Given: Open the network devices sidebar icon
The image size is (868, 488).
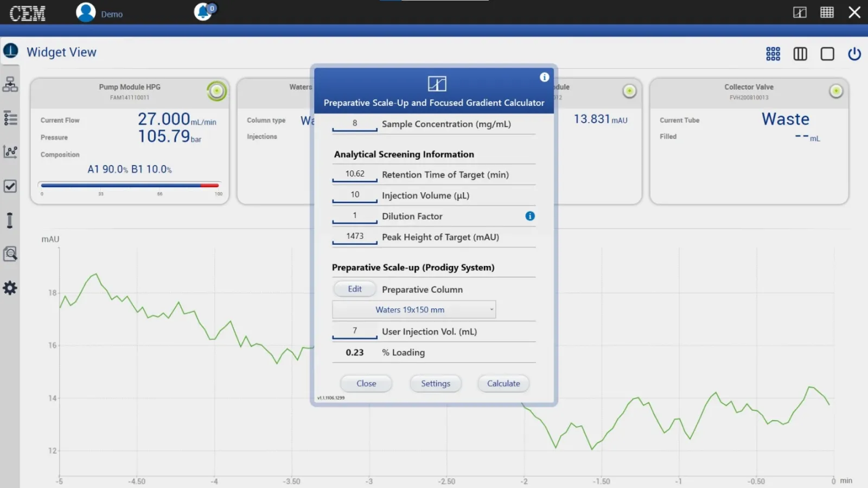Looking at the screenshot, I should click(x=10, y=84).
